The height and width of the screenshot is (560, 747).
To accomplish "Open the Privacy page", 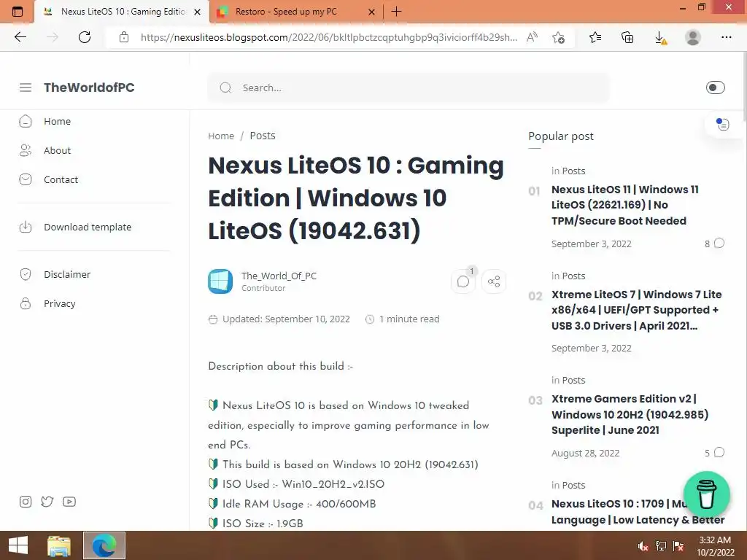I will tap(59, 303).
